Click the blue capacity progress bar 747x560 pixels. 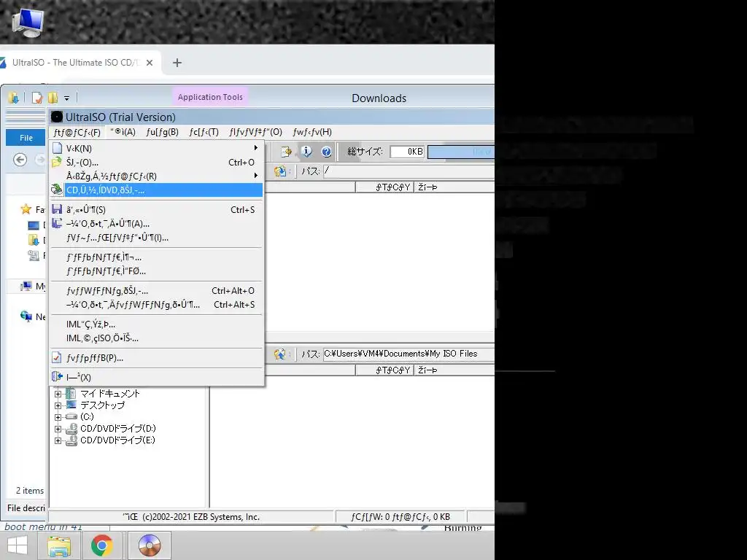(461, 152)
